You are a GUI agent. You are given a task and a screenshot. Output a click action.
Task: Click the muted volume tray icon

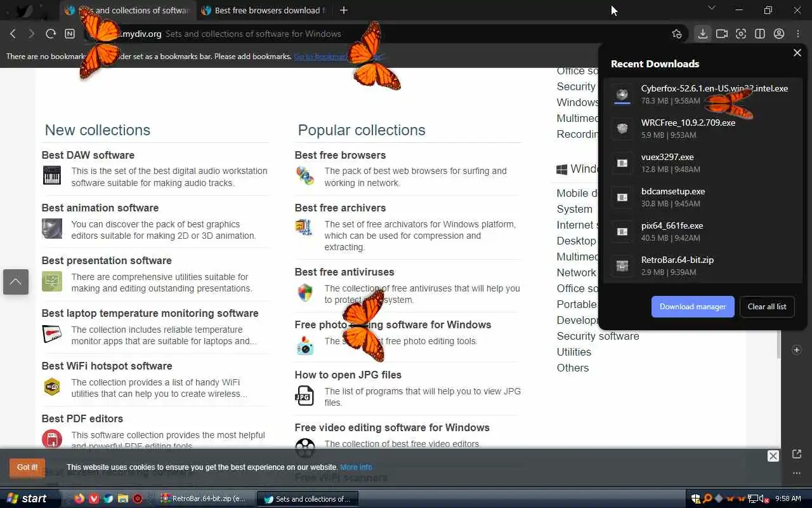click(766, 498)
